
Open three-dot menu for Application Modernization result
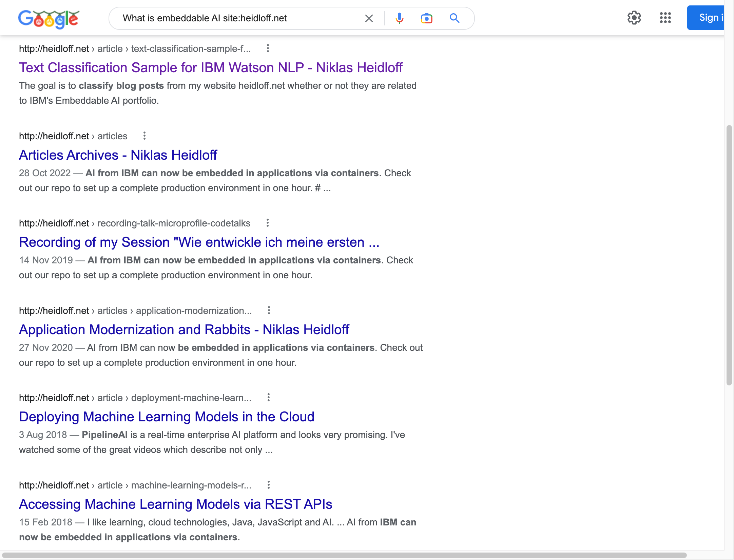269,311
